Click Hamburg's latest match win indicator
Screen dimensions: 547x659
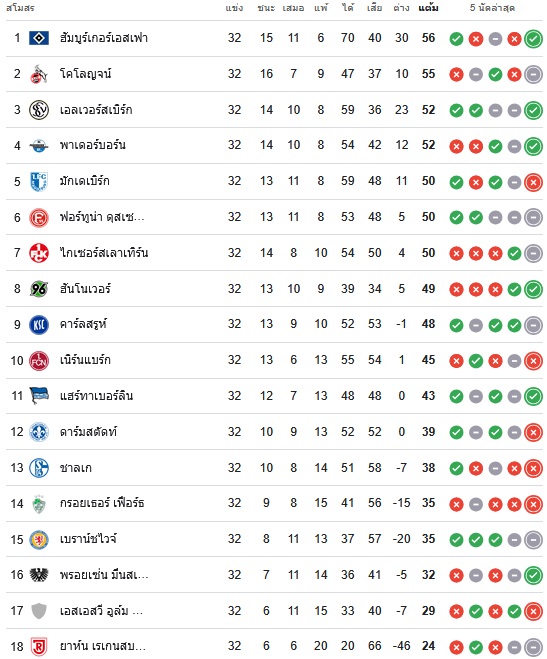pos(533,39)
